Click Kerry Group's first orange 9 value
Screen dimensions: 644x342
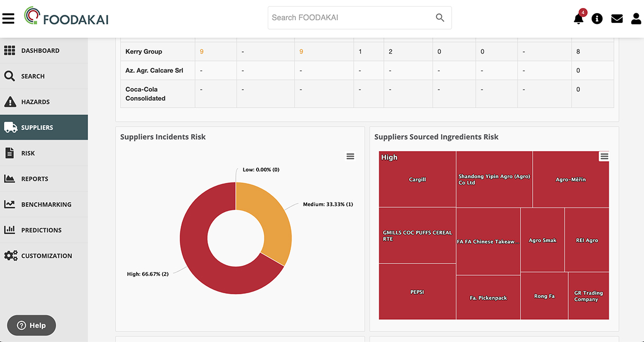(201, 51)
